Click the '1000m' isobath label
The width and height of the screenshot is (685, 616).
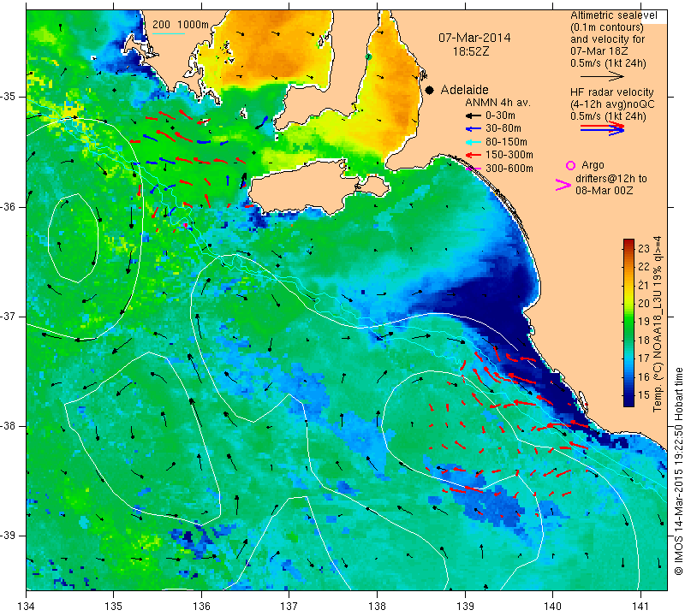tap(194, 25)
